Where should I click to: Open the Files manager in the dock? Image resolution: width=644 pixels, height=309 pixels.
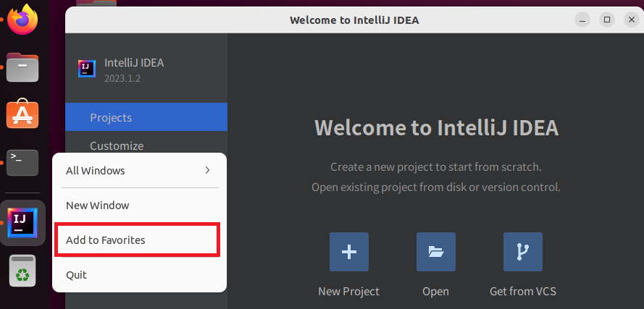(x=22, y=67)
